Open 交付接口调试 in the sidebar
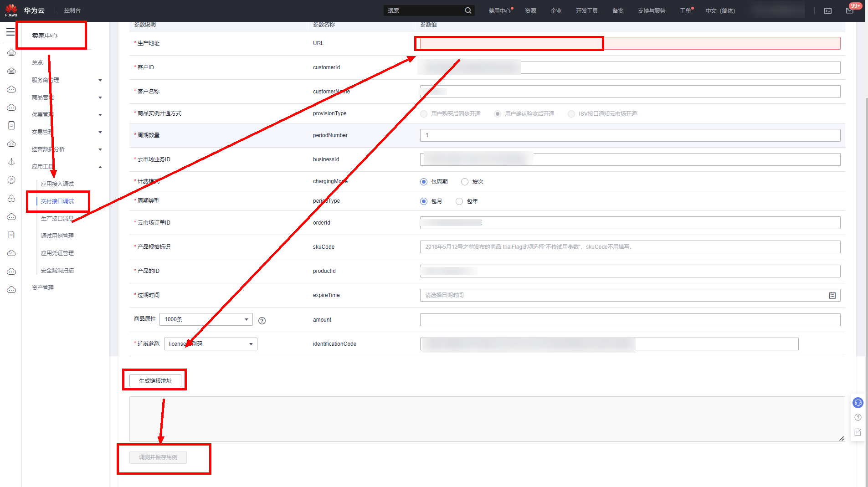 click(57, 201)
